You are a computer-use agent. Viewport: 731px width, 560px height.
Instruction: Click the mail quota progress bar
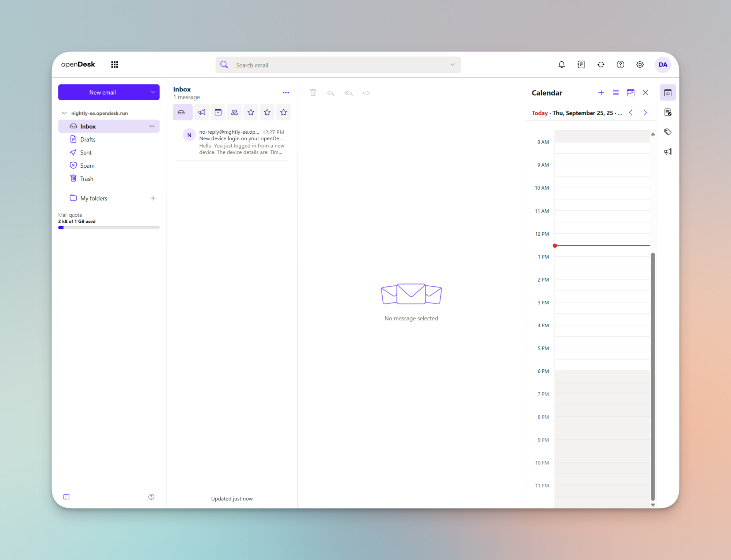[109, 227]
